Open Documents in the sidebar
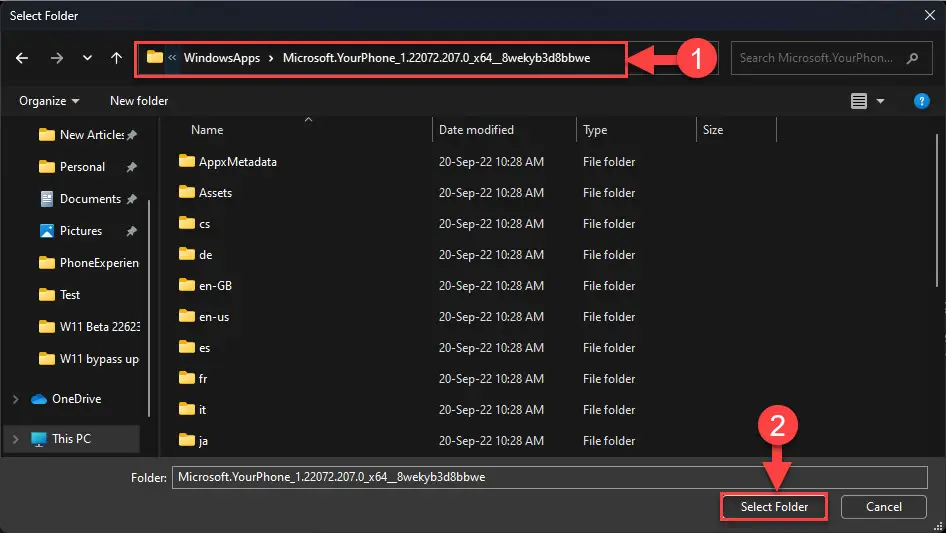This screenshot has width=946, height=533. 90,199
